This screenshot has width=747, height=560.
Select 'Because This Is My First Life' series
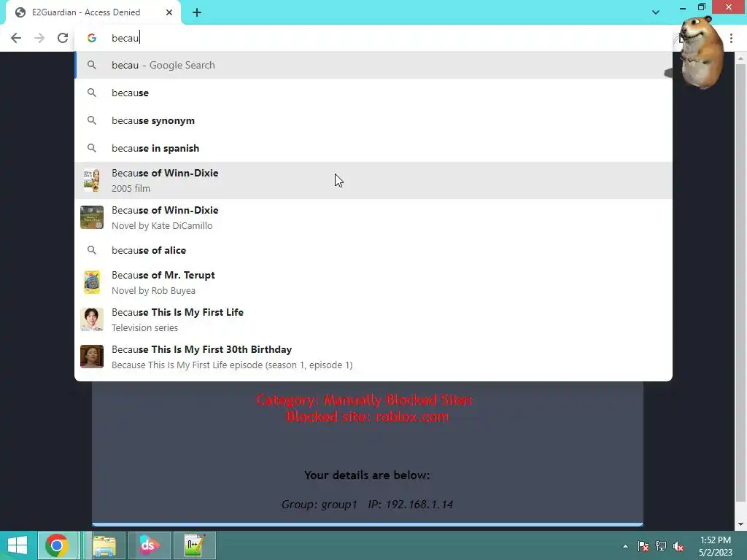373,319
